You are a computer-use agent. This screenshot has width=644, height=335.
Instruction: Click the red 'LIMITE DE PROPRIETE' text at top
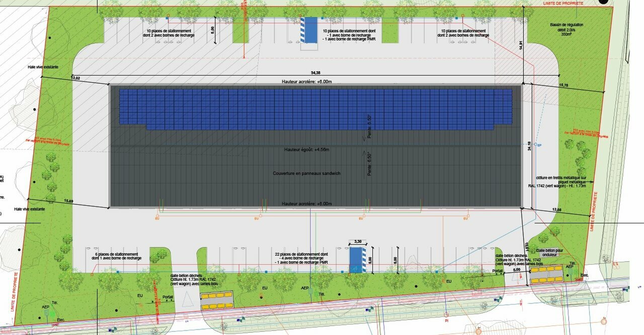(x=563, y=3)
